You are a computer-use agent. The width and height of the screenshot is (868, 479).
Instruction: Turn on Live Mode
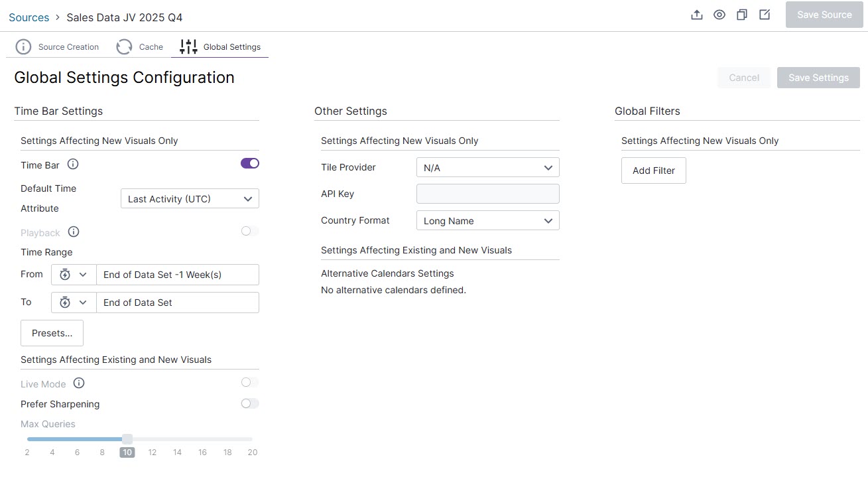coord(249,382)
